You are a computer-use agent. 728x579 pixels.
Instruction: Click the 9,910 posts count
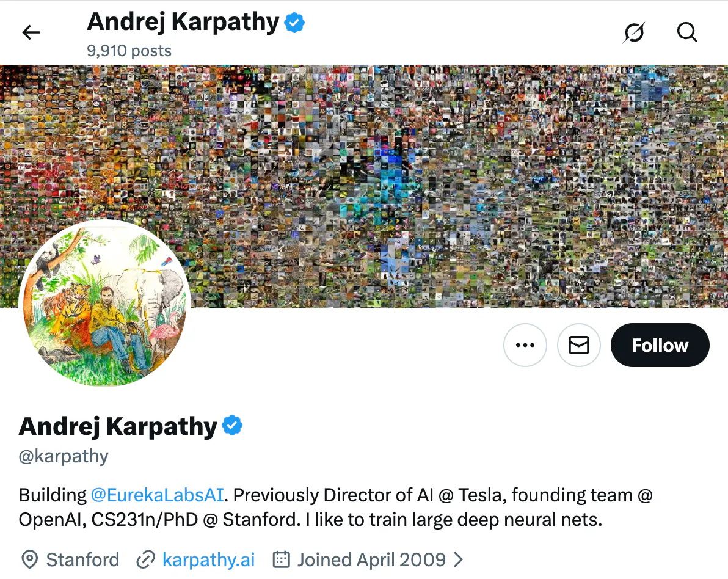pos(129,51)
